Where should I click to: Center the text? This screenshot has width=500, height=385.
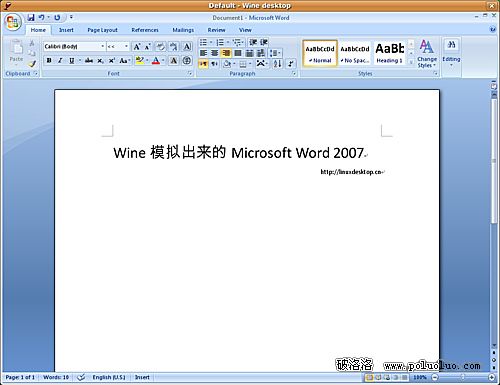click(215, 53)
